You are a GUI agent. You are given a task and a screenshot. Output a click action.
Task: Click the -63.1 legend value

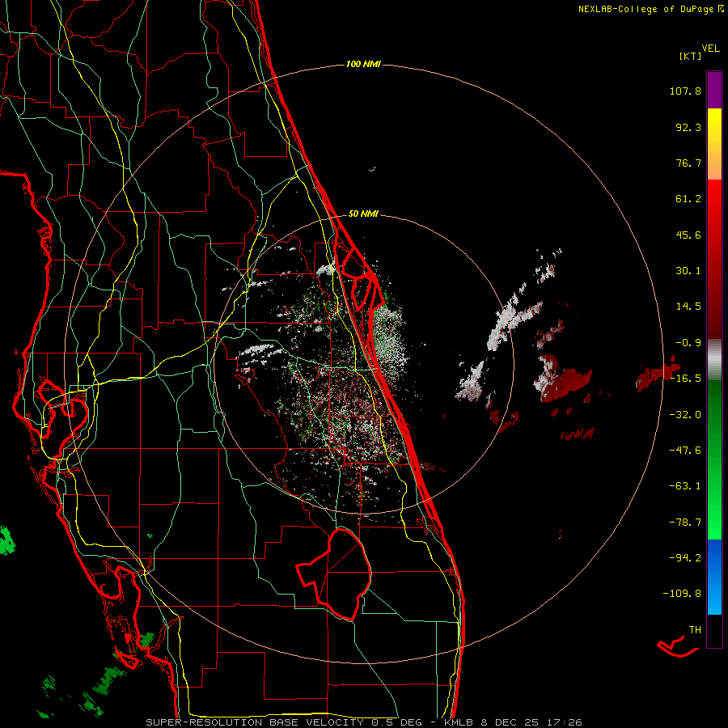(685, 486)
